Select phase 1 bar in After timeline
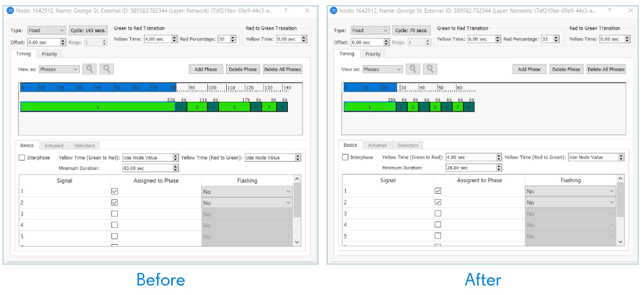The width and height of the screenshot is (644, 295). [x=370, y=107]
